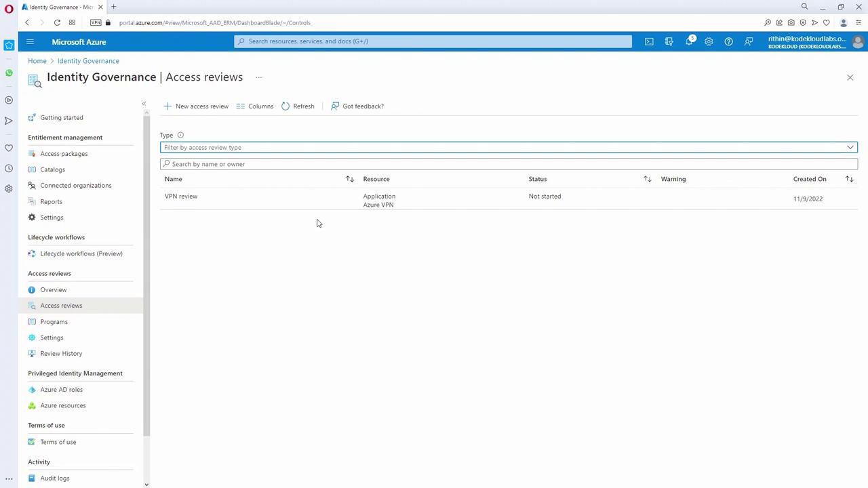The width and height of the screenshot is (868, 488).
Task: Click the ad blocker shield icon
Action: 803,22
